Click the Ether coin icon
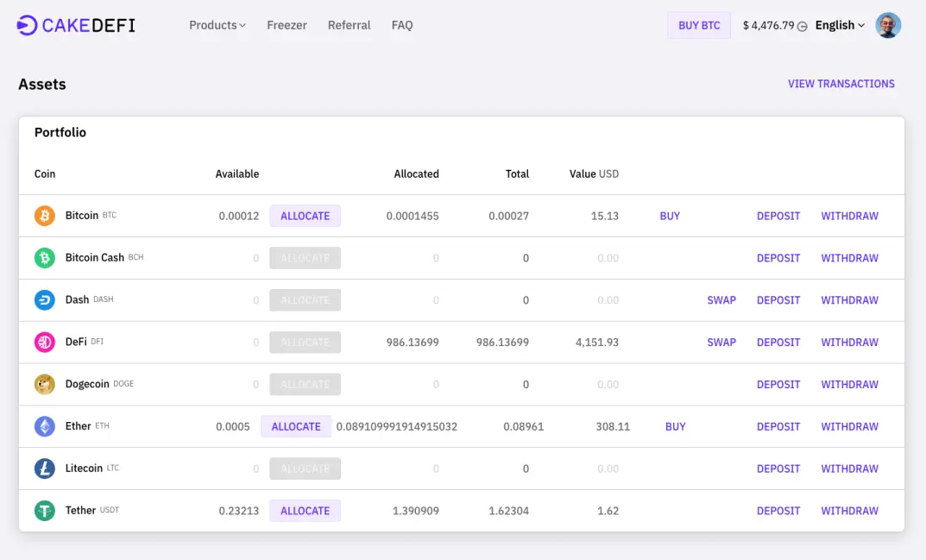Screen dimensions: 926x560 44,426
